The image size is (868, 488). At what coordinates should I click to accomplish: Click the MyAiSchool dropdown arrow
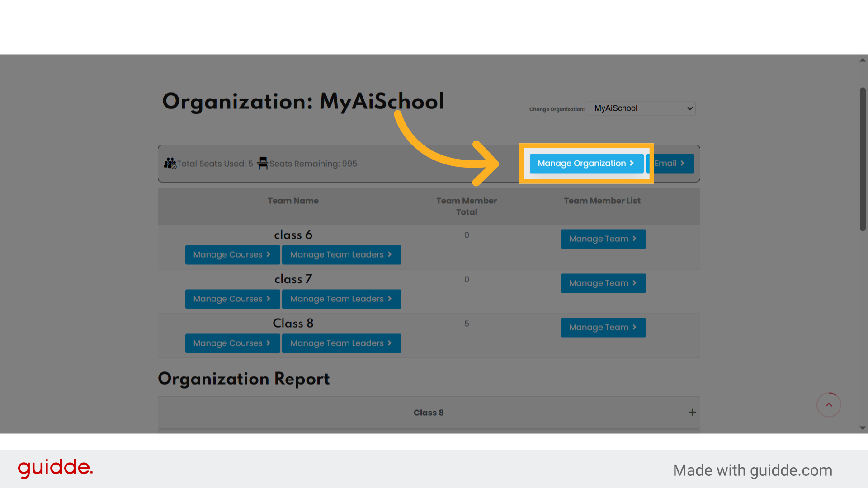click(x=689, y=108)
